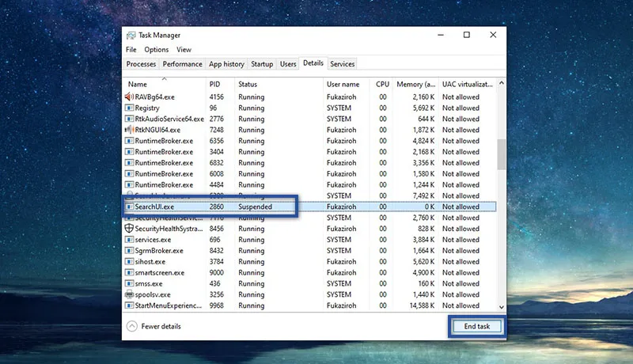This screenshot has width=633, height=364.
Task: Click the PID 2860 cell
Action: pos(216,207)
